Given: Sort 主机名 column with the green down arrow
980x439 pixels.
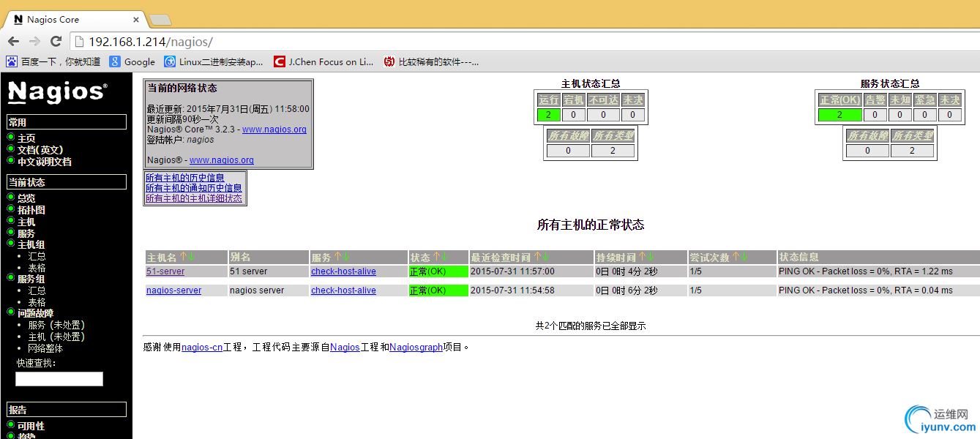Looking at the screenshot, I should coord(192,258).
